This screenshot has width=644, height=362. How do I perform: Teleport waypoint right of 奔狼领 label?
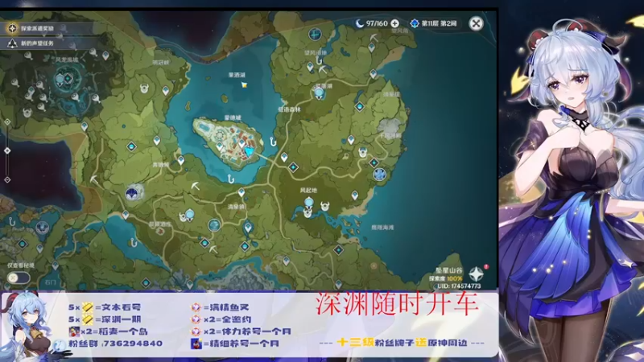pyautogui.click(x=180, y=160)
